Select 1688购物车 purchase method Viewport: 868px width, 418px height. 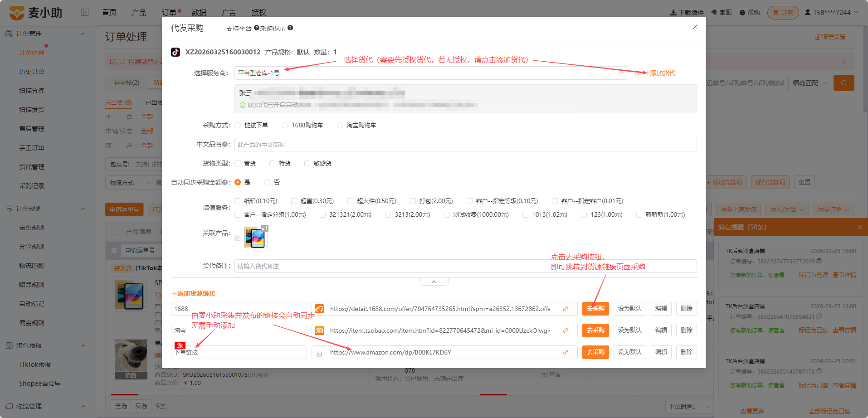(x=285, y=125)
